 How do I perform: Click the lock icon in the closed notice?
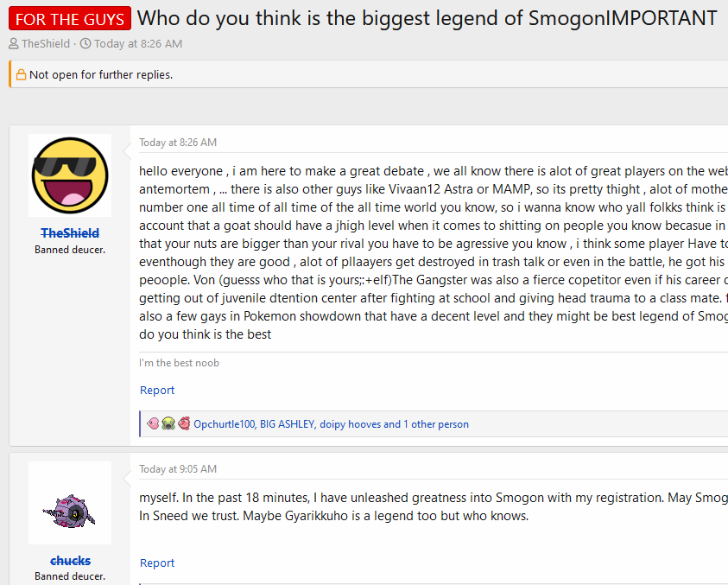(x=22, y=74)
